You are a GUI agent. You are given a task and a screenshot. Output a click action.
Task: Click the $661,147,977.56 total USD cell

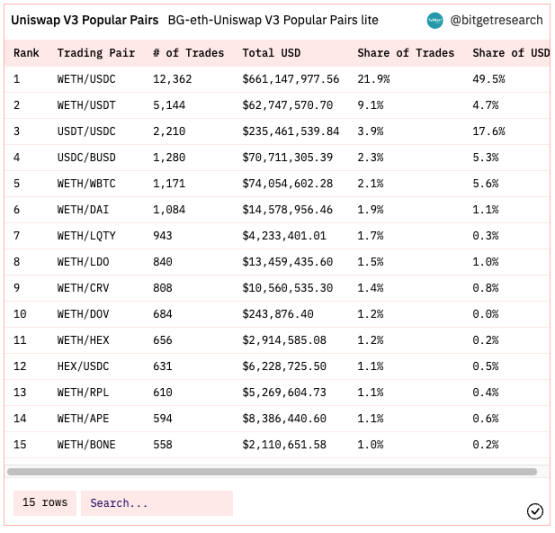coord(291,79)
